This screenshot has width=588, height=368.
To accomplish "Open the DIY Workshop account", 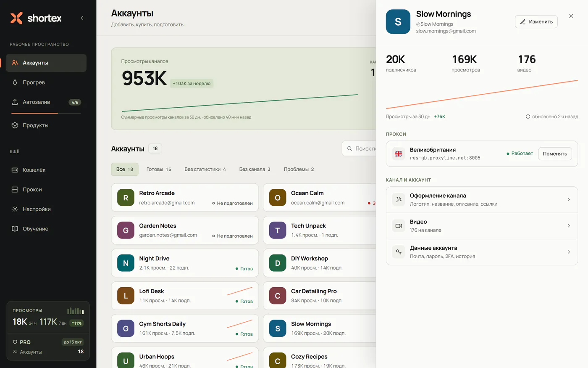I will tap(320, 263).
